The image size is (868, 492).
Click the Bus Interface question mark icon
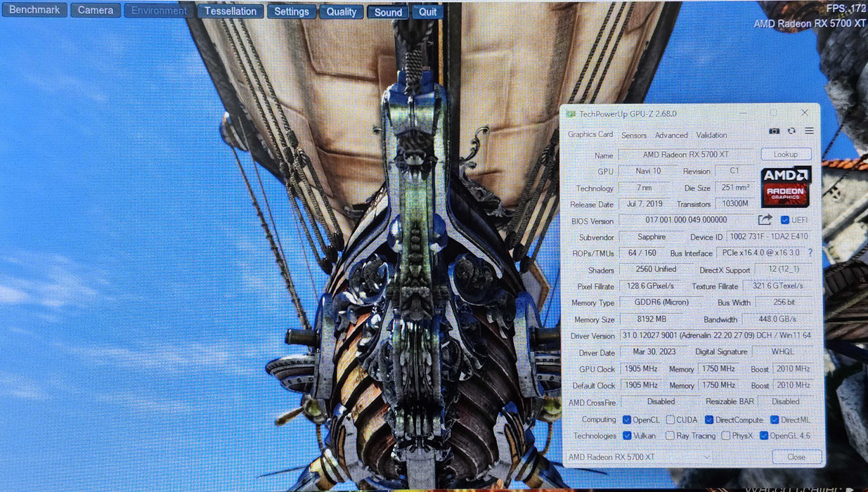810,253
